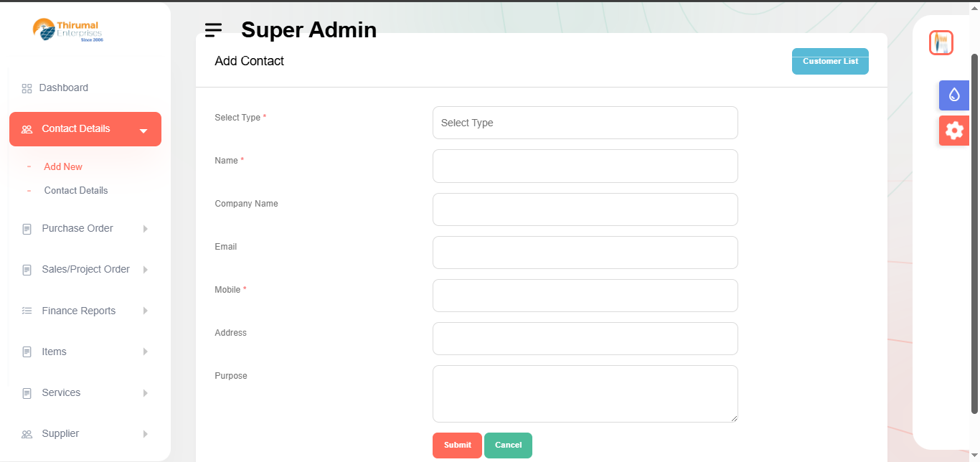Click the Finance Reports list icon
The width and height of the screenshot is (980, 462).
[x=27, y=311]
